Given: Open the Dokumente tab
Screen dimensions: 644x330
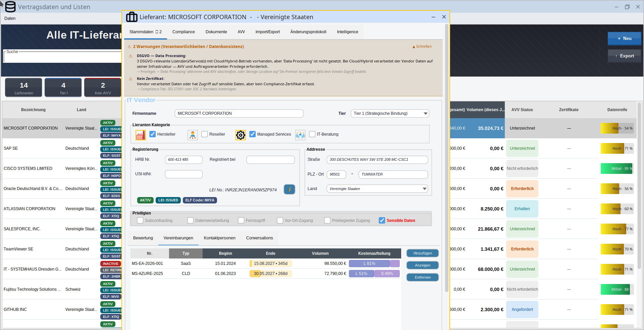Looking at the screenshot, I should (x=216, y=32).
